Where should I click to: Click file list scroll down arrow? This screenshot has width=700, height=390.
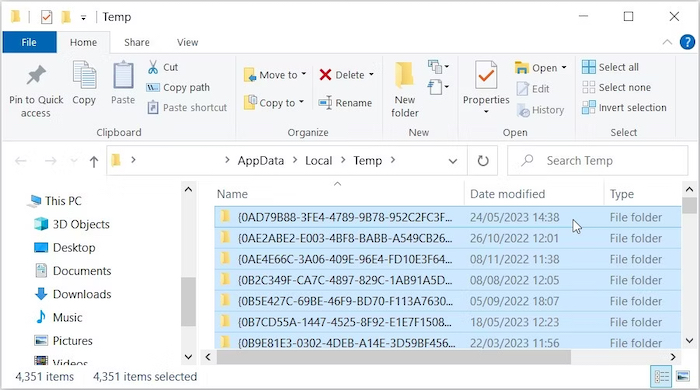click(x=689, y=341)
